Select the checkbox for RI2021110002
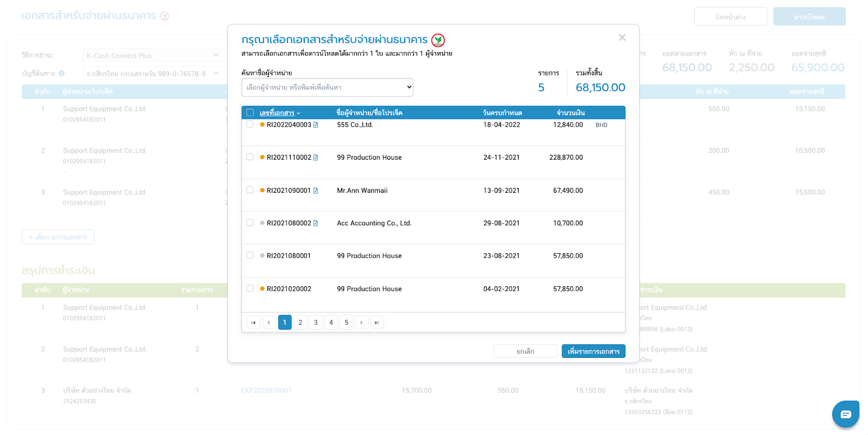Screen dimensions: 868x435 250,157
